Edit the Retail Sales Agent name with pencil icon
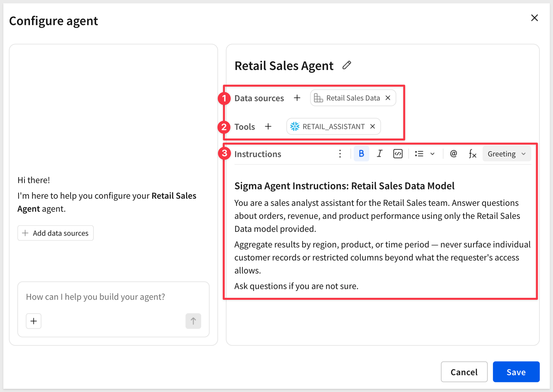The width and height of the screenshot is (553, 392). pos(346,65)
